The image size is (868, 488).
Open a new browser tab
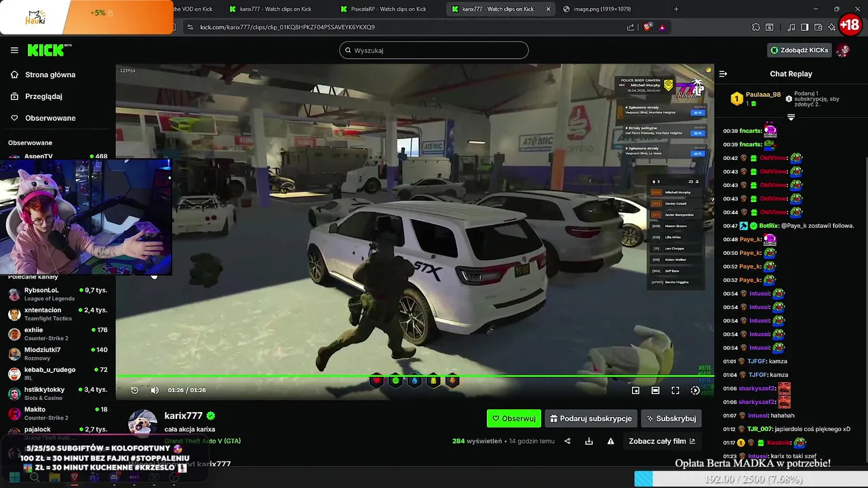point(676,9)
